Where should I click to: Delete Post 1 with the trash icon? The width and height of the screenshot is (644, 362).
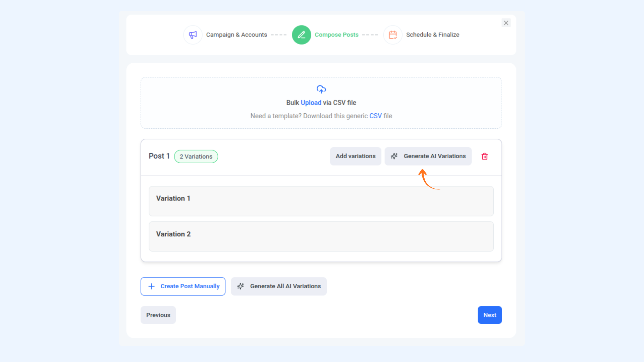(485, 157)
